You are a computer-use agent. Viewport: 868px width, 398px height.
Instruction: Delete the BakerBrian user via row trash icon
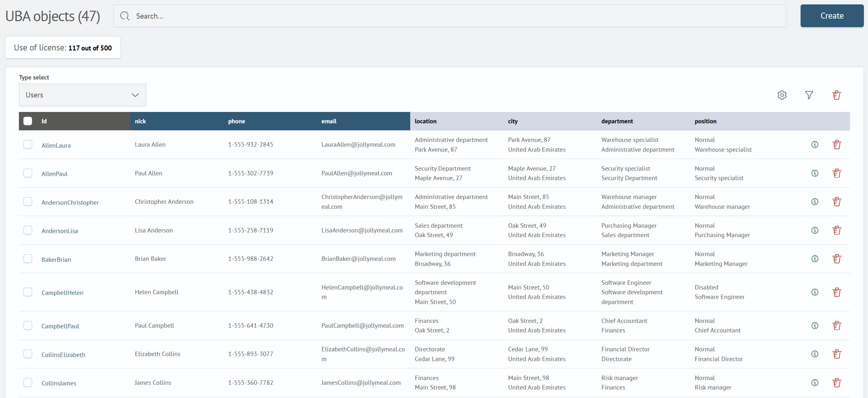(x=837, y=258)
